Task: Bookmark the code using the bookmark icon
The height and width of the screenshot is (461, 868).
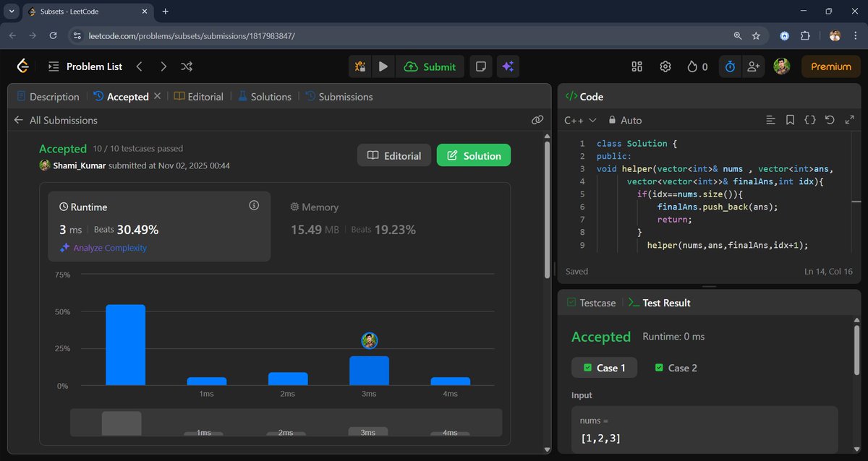Action: 790,119
